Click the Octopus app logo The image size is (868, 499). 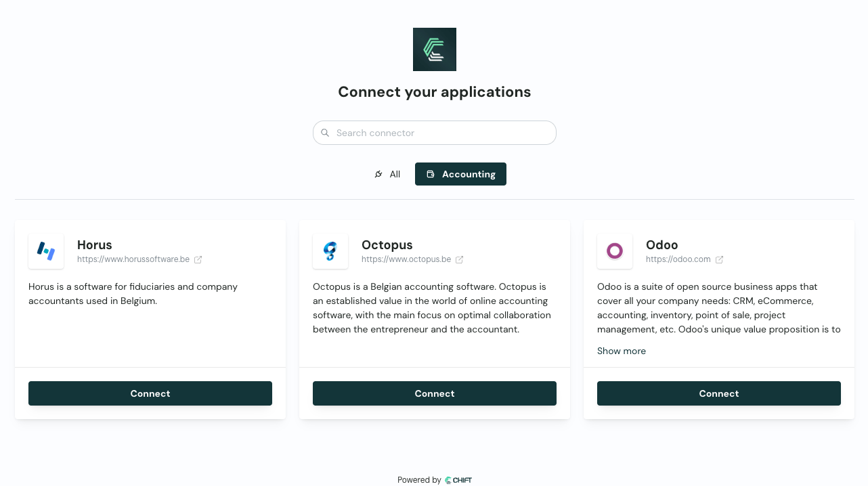click(330, 251)
